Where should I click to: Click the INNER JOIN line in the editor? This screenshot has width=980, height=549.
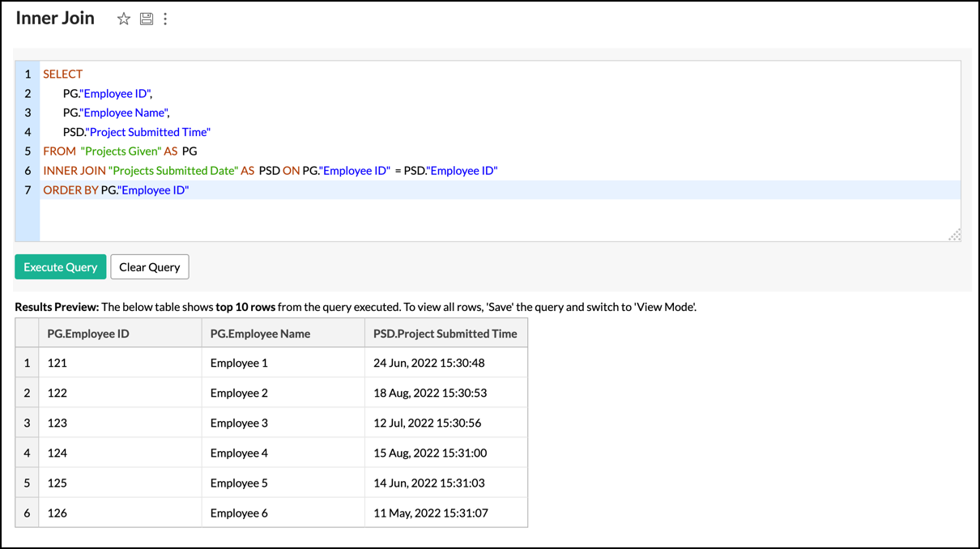270,171
